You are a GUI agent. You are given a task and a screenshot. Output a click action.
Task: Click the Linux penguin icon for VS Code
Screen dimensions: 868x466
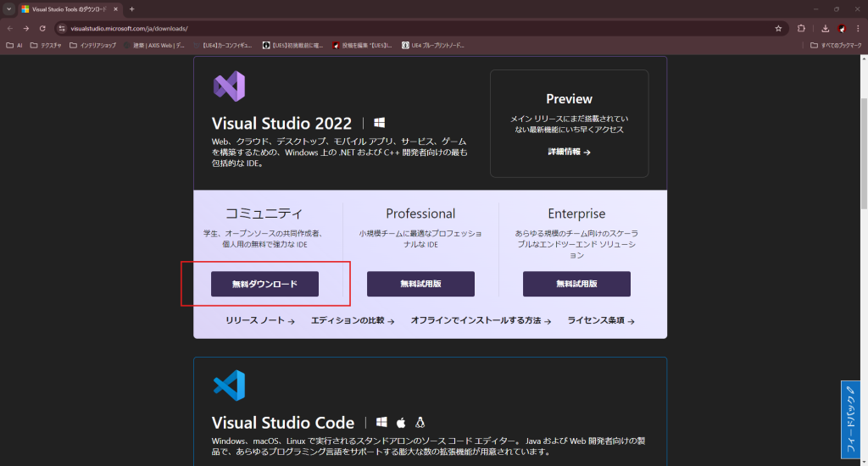pos(420,422)
